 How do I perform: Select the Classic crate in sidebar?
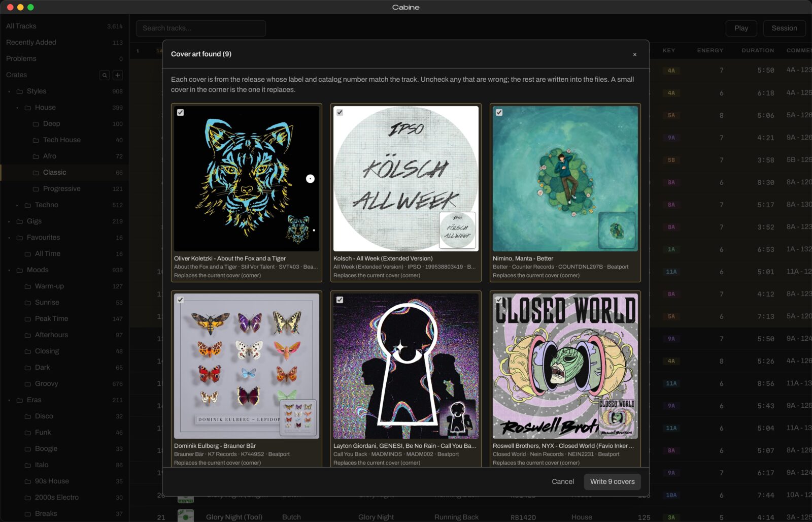(x=64, y=173)
